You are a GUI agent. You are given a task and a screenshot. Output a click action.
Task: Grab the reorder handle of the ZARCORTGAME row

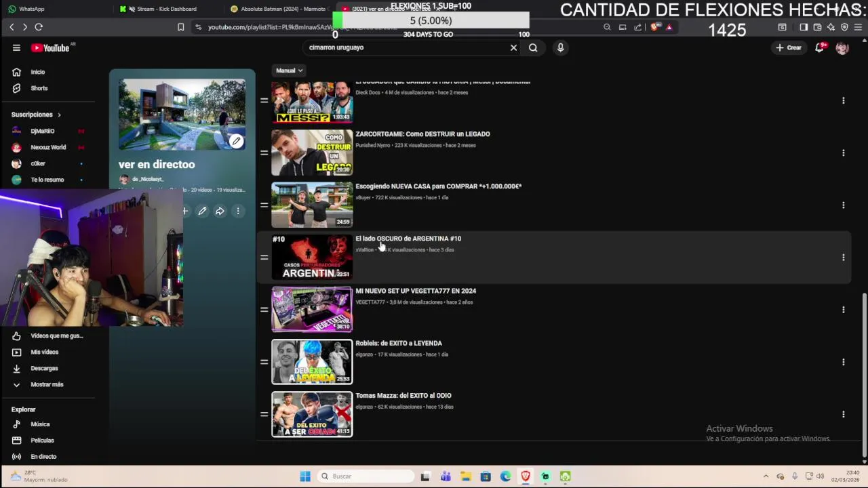pyautogui.click(x=264, y=152)
